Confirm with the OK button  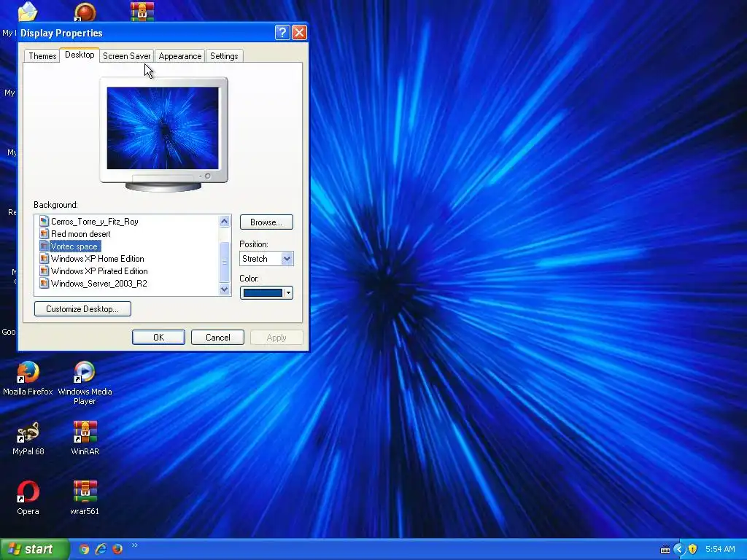(158, 337)
